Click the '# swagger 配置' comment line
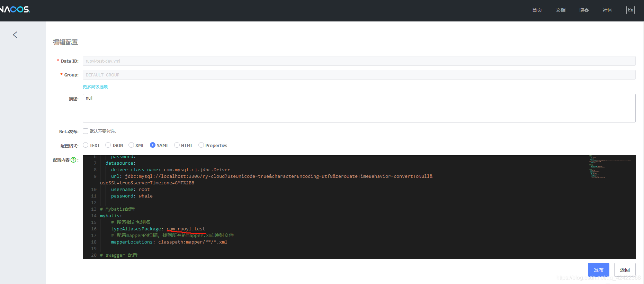Screen dimensions: 644x284 pos(119,255)
